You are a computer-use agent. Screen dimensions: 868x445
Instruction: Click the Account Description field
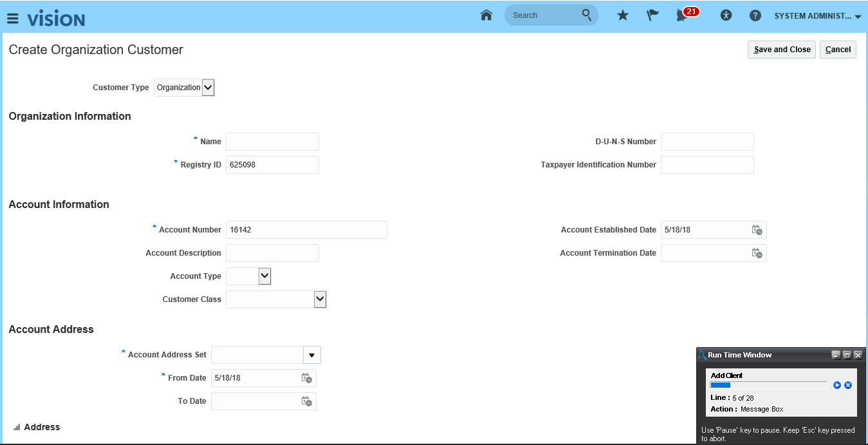(x=272, y=253)
